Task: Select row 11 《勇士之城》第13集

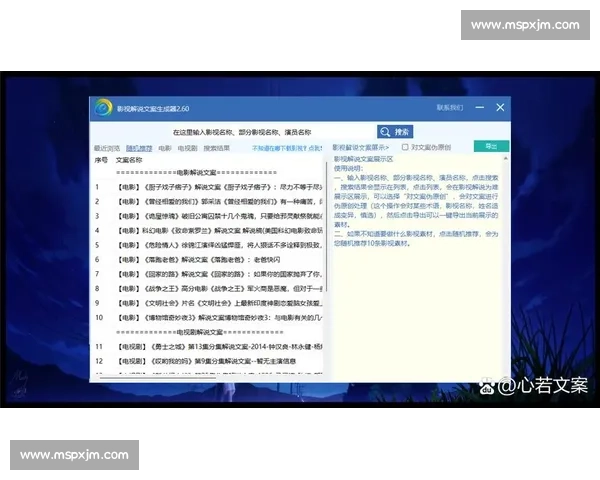Action: [x=208, y=347]
